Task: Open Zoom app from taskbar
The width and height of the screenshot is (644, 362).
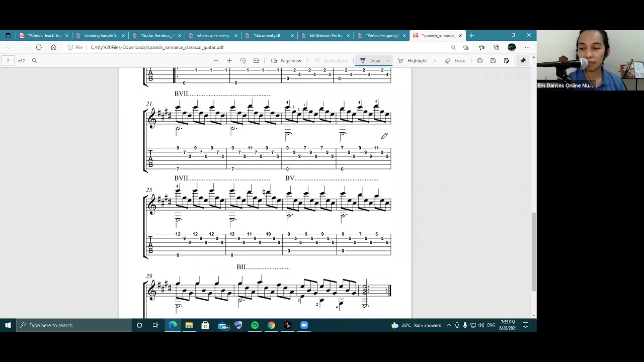Action: pyautogui.click(x=304, y=325)
